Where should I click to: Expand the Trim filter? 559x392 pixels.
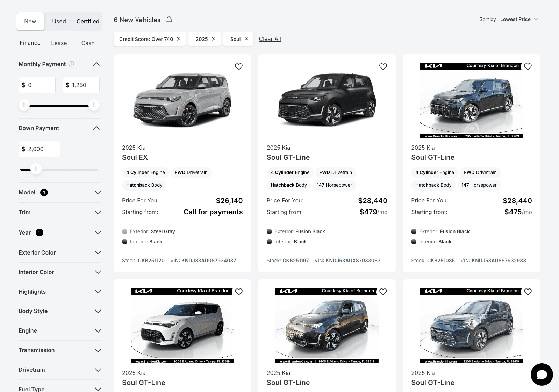59,212
